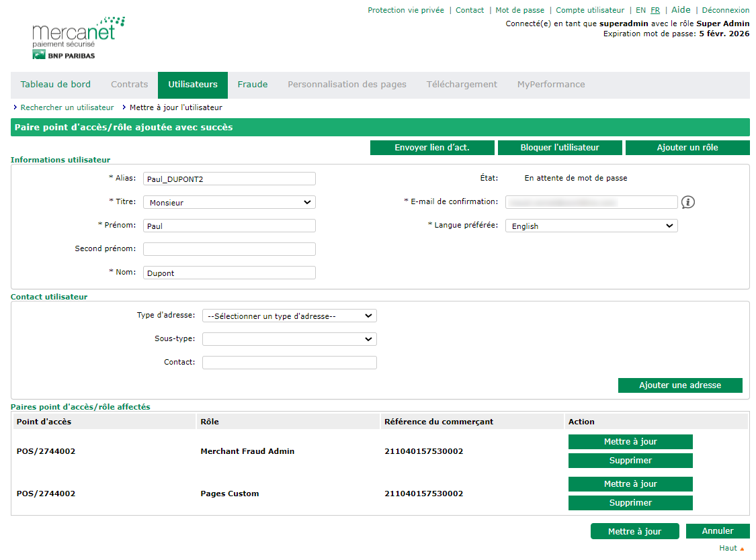
Task: Click the Ajouter une adresse button
Action: (679, 385)
